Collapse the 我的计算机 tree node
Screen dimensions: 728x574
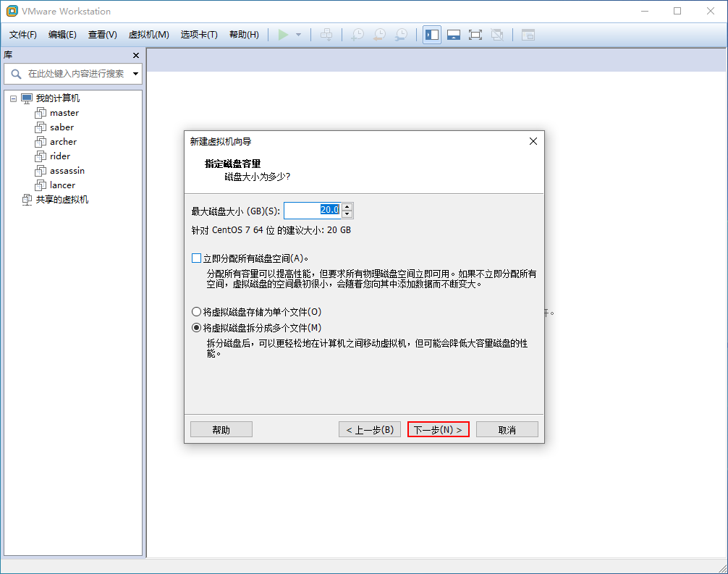12,98
